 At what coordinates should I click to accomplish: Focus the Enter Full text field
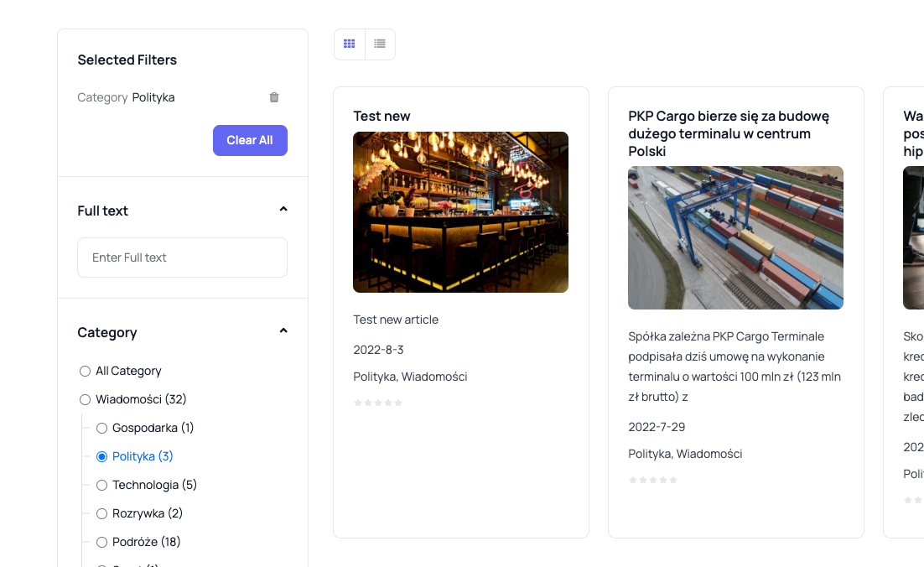tap(182, 257)
